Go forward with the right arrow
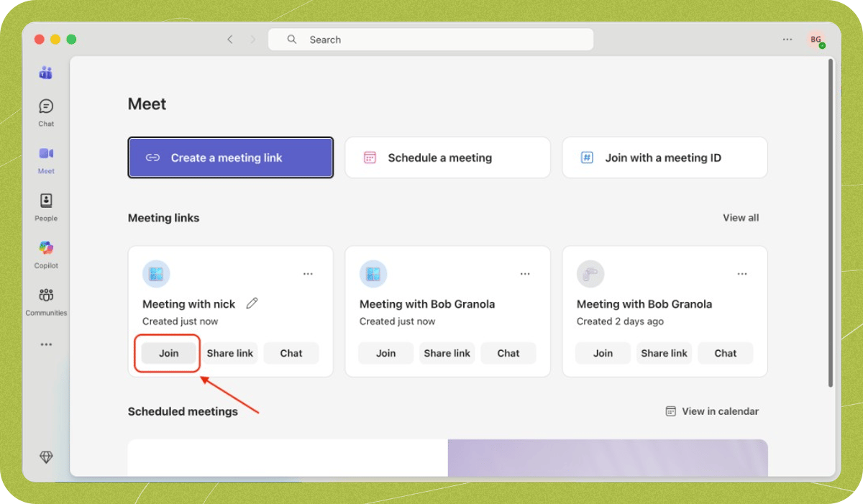863x504 pixels. (252, 40)
